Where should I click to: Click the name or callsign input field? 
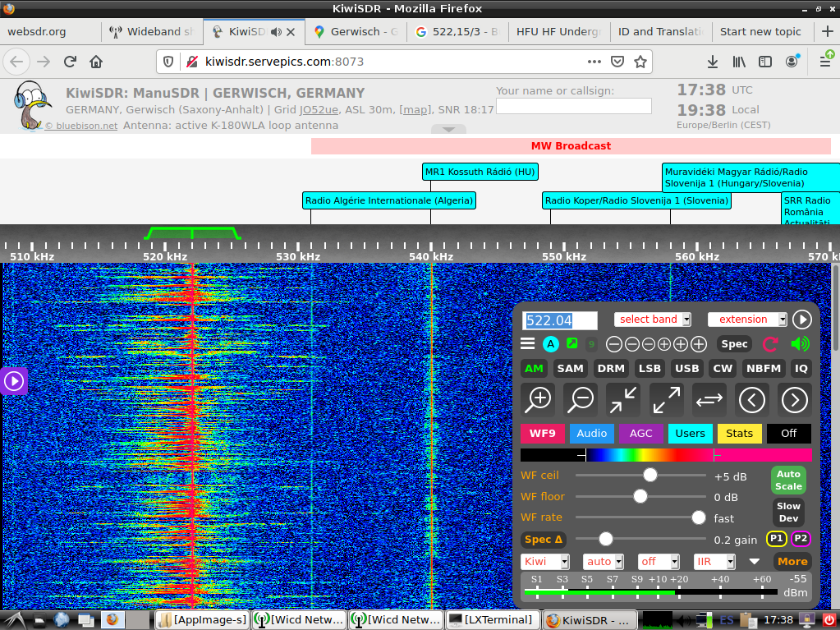[574, 106]
